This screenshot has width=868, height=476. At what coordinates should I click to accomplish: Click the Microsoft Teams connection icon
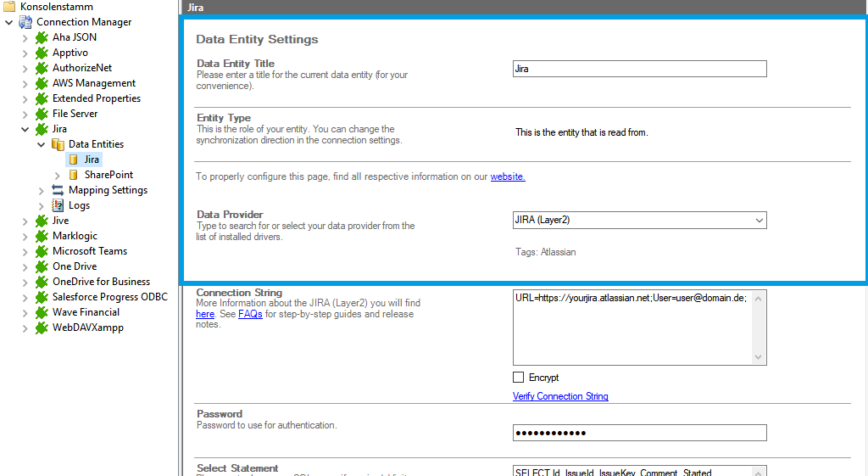41,251
